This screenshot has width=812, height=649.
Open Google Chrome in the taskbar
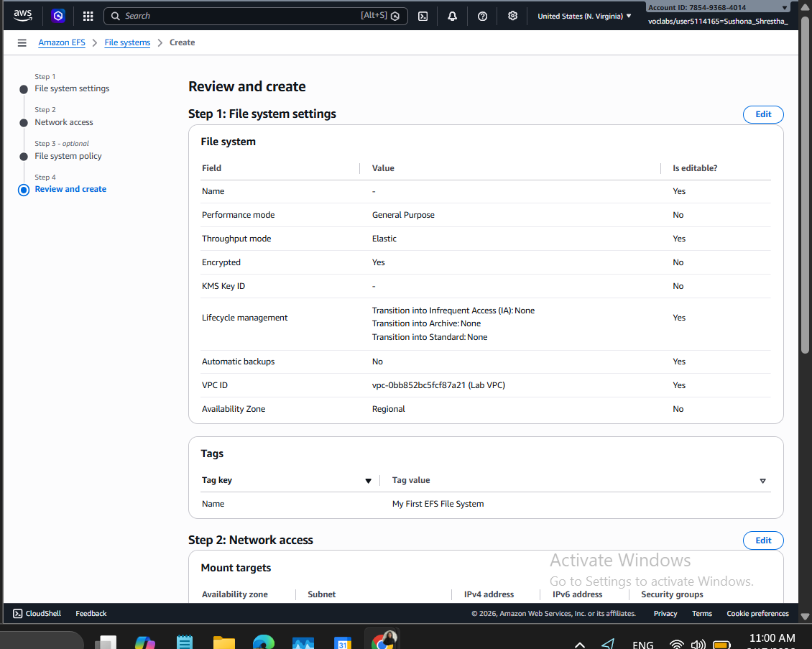click(x=383, y=640)
